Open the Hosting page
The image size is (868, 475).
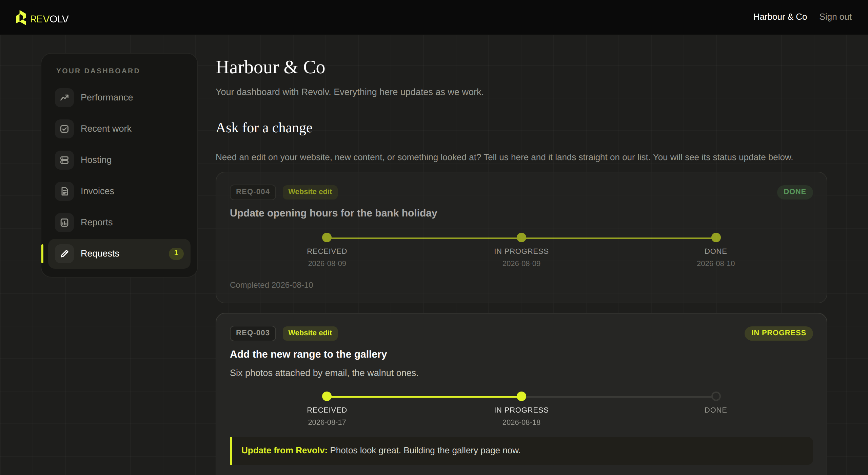(x=119, y=160)
